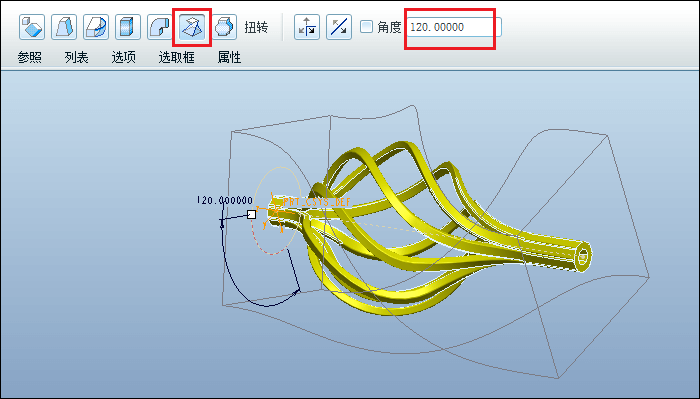Select the Sculpt tool icon
Screen dimensions: 700x399
225,27
